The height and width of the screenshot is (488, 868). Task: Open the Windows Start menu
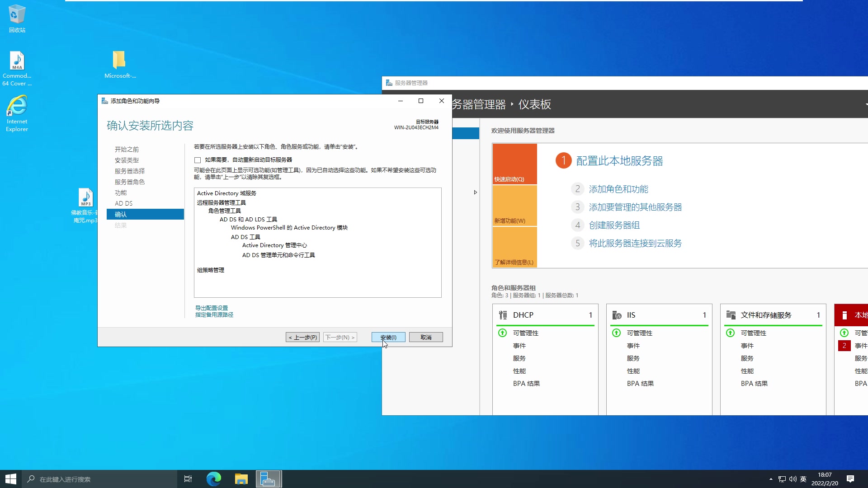pyautogui.click(x=10, y=479)
